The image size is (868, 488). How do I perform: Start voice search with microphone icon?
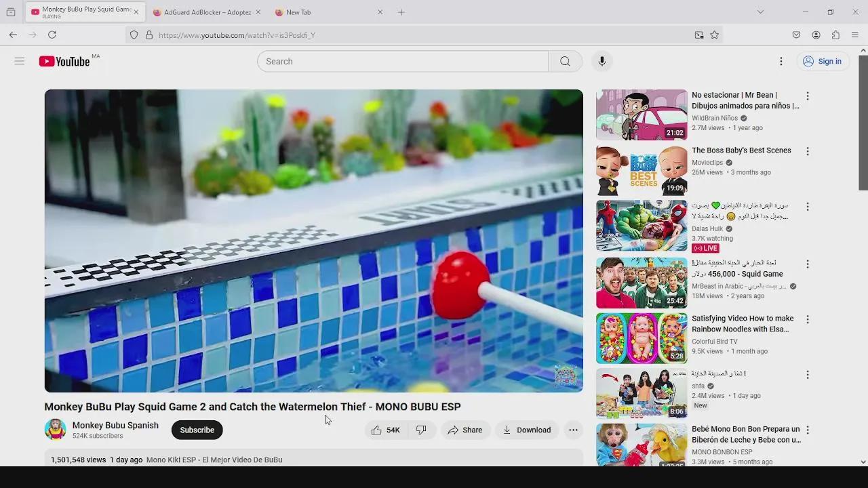(601, 61)
